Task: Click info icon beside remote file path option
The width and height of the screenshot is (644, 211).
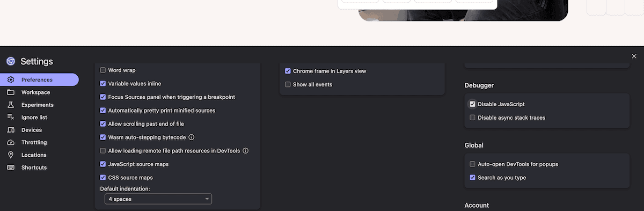Action: point(245,151)
